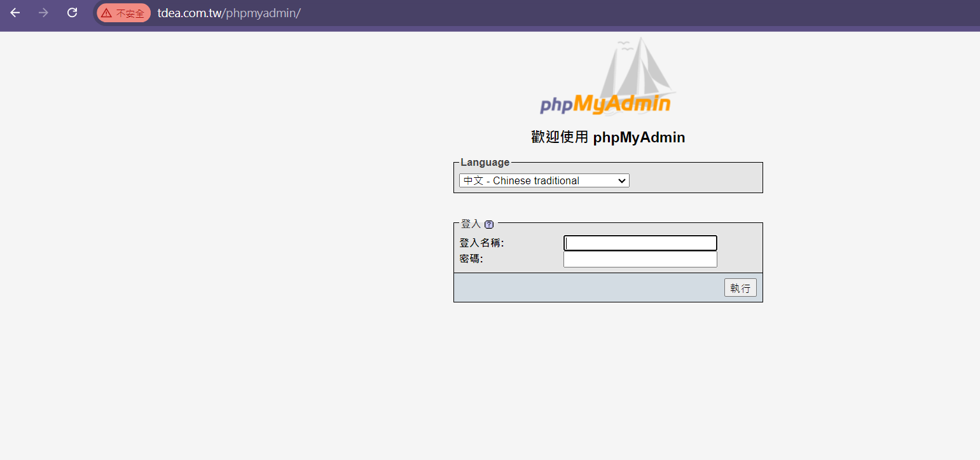Go back to the previous page
Viewport: 980px width, 460px height.
[x=15, y=13]
